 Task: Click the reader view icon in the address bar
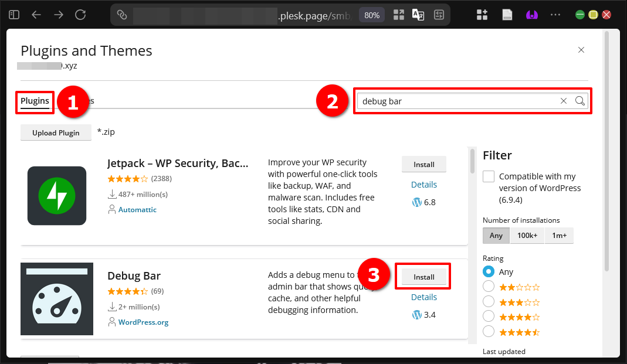point(439,15)
